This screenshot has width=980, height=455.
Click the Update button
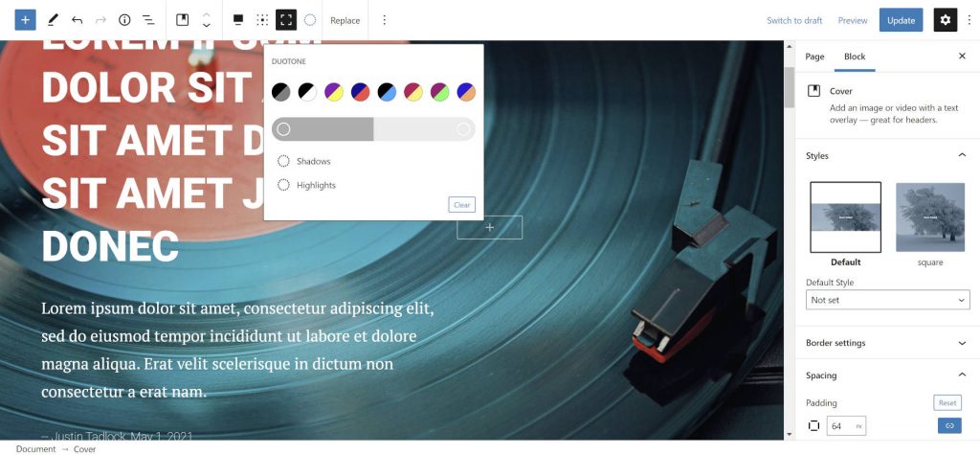coord(901,20)
